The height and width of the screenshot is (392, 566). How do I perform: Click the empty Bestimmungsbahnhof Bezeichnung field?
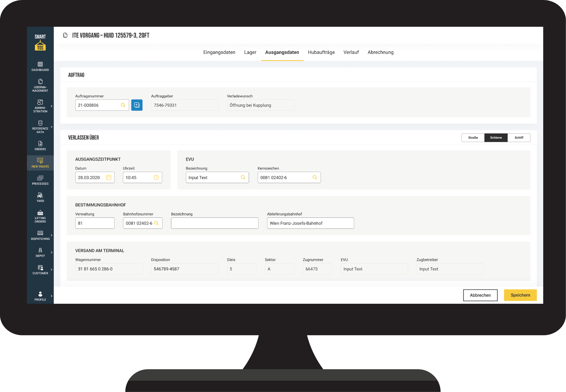[215, 223]
